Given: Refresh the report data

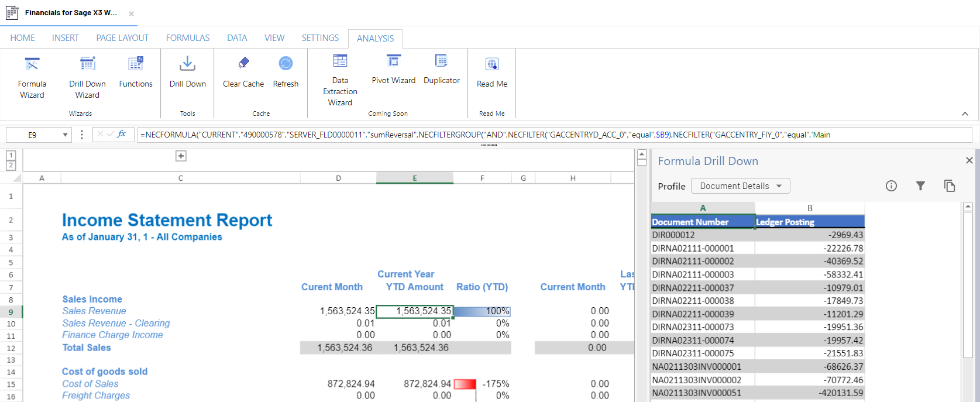Looking at the screenshot, I should pos(286,73).
